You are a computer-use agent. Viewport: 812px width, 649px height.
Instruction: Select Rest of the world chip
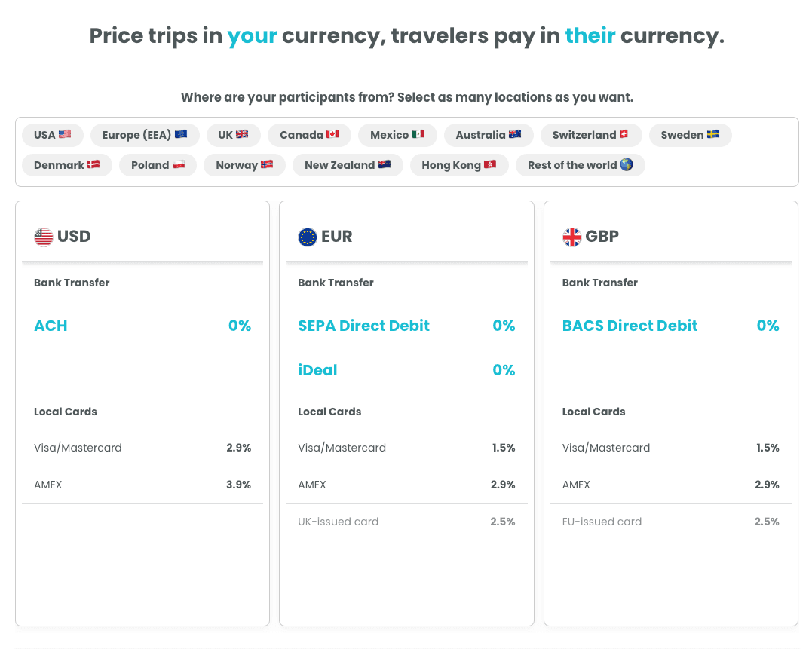580,165
